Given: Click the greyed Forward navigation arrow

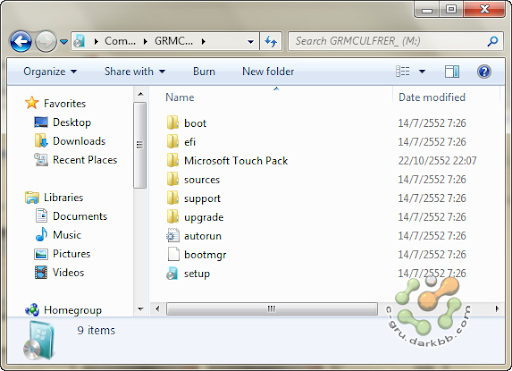Looking at the screenshot, I should click(46, 41).
